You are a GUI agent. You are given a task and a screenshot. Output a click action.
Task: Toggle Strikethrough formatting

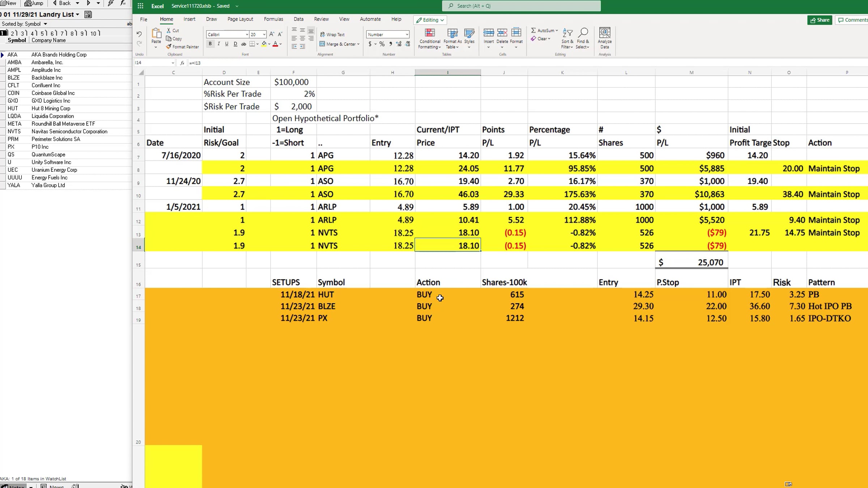(x=244, y=44)
